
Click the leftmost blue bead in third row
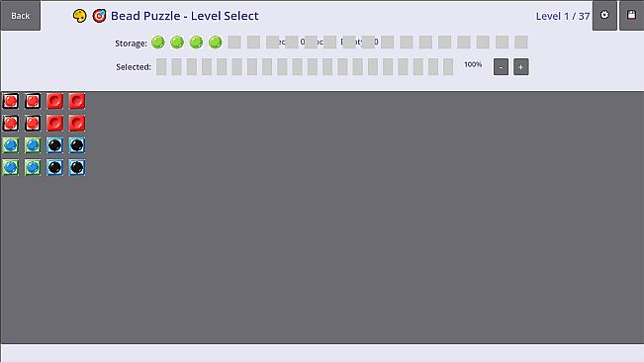tap(11, 145)
